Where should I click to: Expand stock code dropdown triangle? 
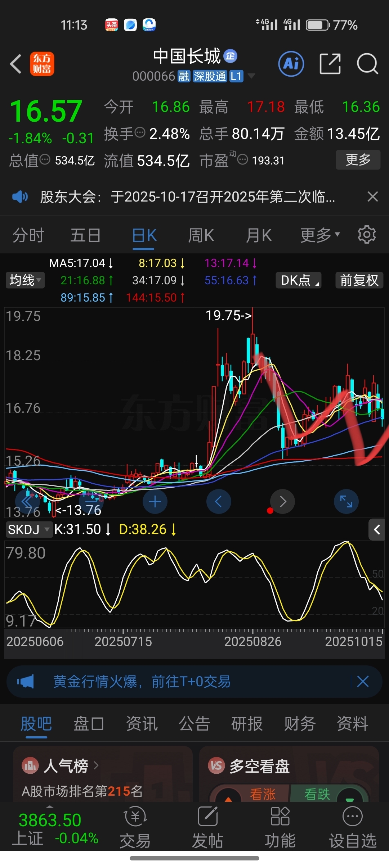pyautogui.click(x=251, y=76)
